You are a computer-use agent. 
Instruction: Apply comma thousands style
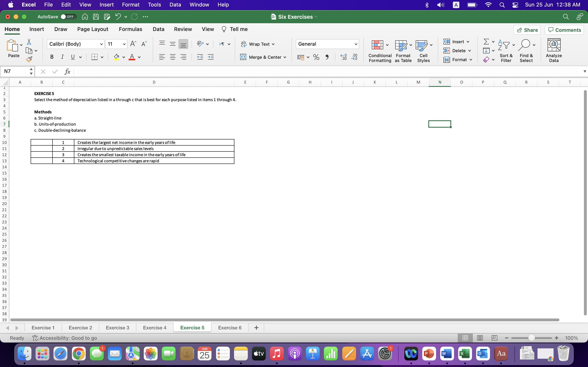(327, 57)
